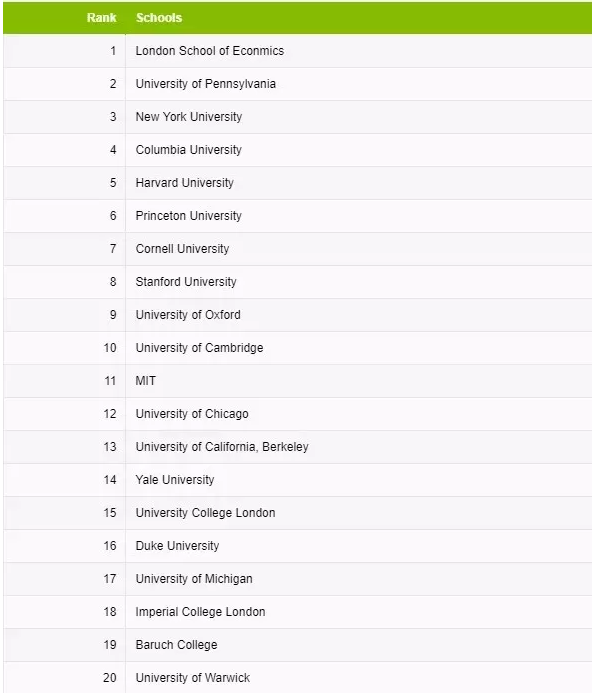Click Cornell University row
The height and width of the screenshot is (693, 598).
(x=297, y=249)
